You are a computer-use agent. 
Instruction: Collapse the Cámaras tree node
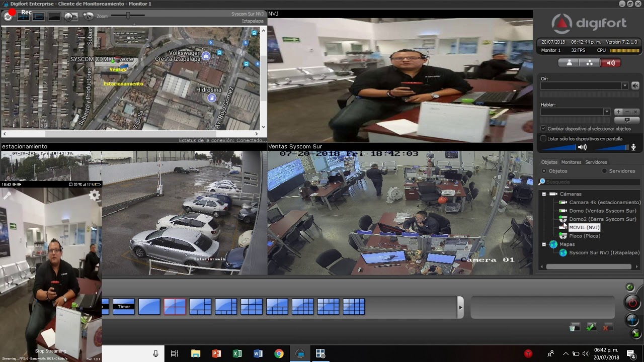click(544, 194)
